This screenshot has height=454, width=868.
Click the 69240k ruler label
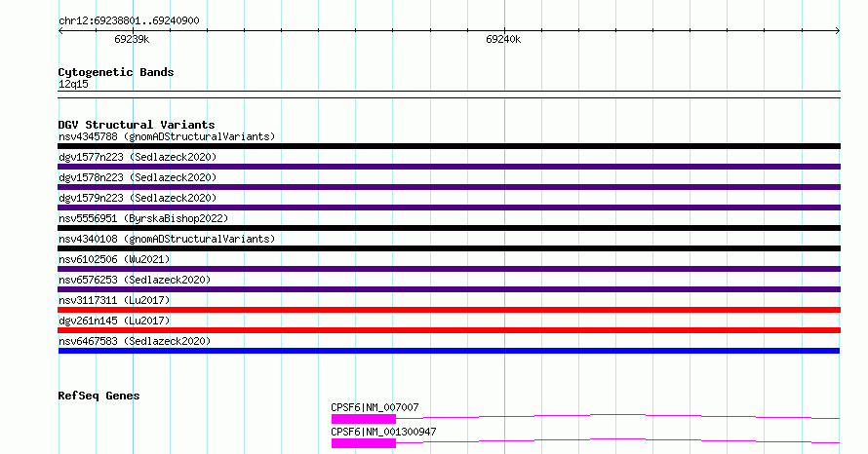(x=503, y=39)
